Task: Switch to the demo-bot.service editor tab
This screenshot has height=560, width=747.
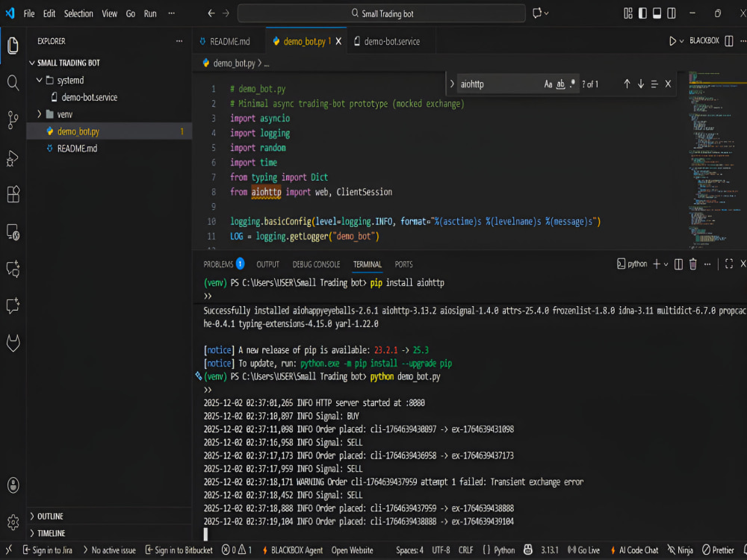Action: [x=391, y=41]
